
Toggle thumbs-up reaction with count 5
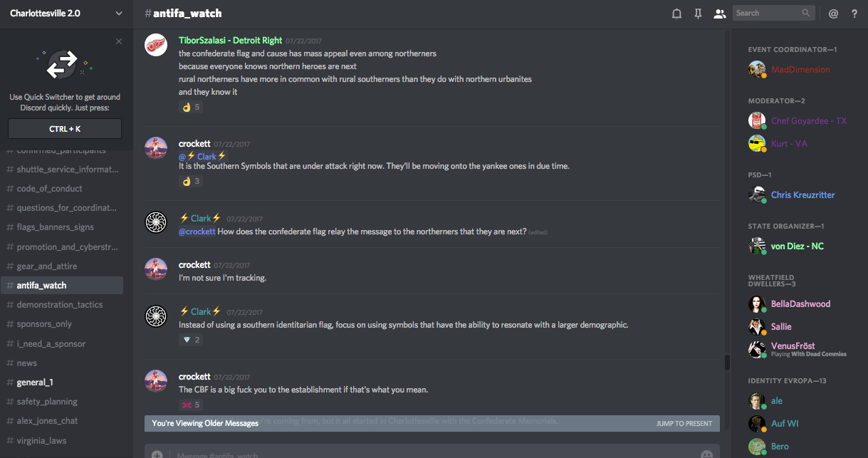pyautogui.click(x=191, y=107)
